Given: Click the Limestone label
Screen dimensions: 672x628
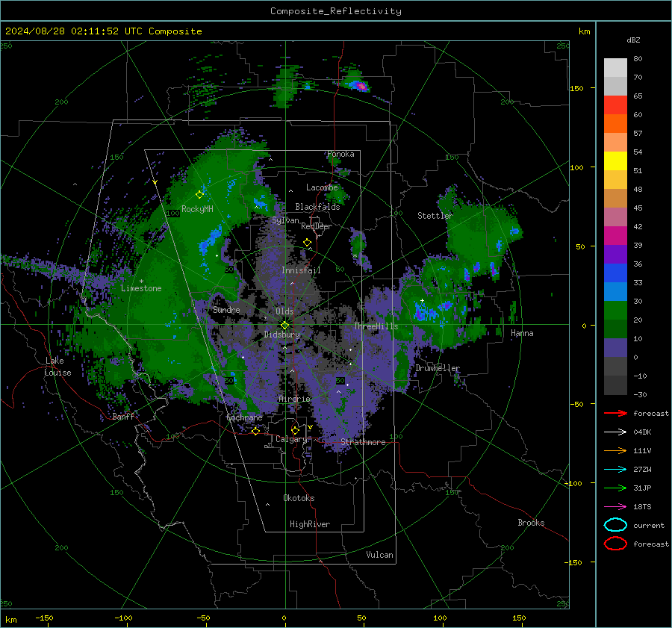Looking at the screenshot, I should click(141, 288).
